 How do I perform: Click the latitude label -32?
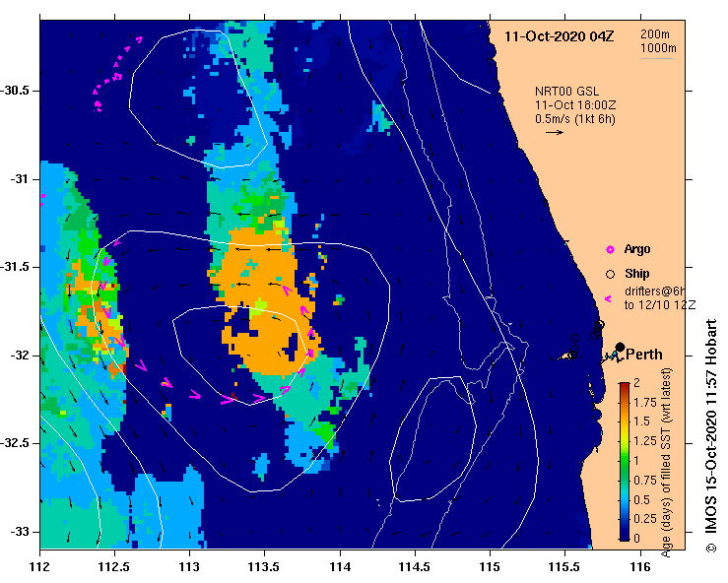pos(20,356)
